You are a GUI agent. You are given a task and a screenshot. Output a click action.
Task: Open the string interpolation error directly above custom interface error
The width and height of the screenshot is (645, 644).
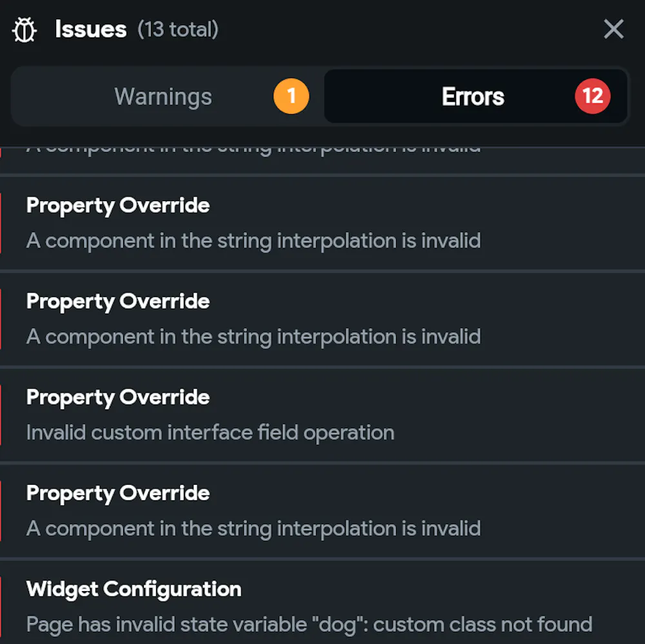click(x=322, y=319)
